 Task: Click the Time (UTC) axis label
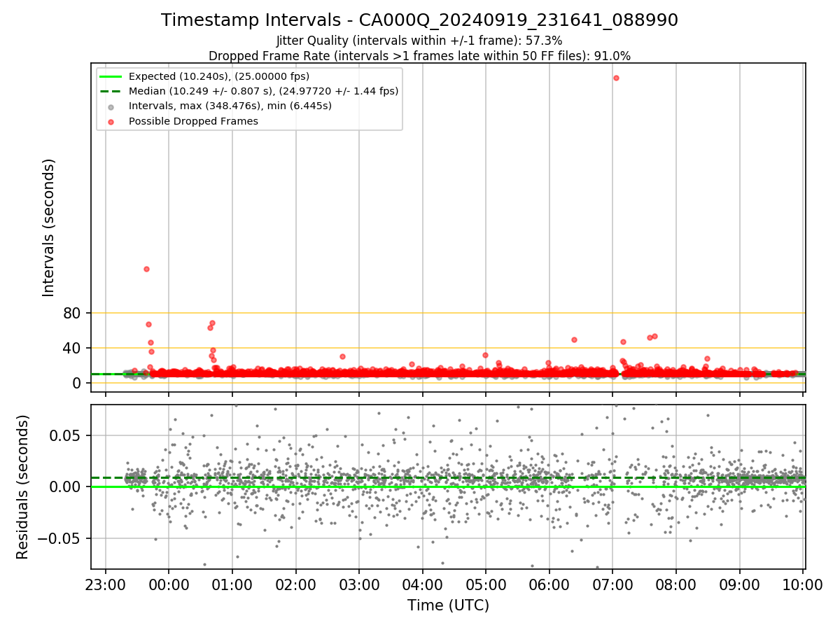448,605
